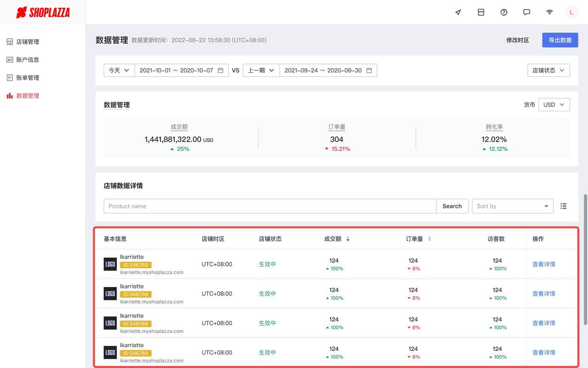Click the wifi signal icon
The image size is (588, 368).
549,12
